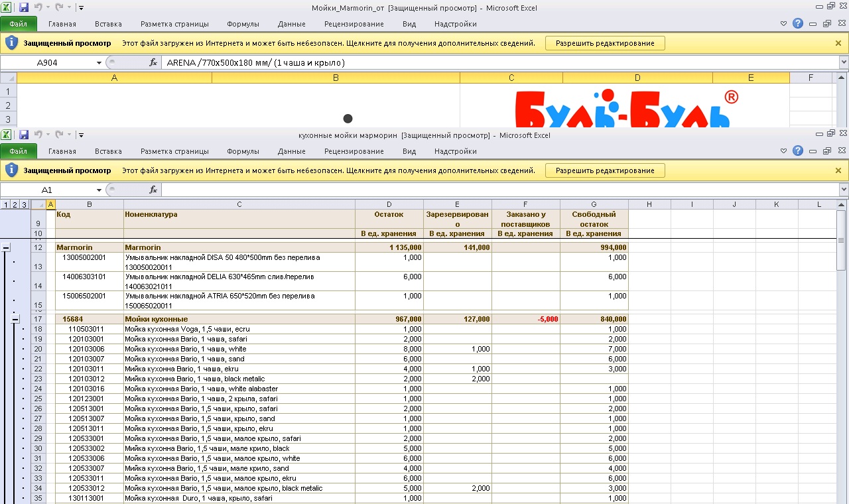
Task: Select the cell 'Мойка кухонная Voga, 1,5 чаши, ecru'
Action: (x=239, y=329)
